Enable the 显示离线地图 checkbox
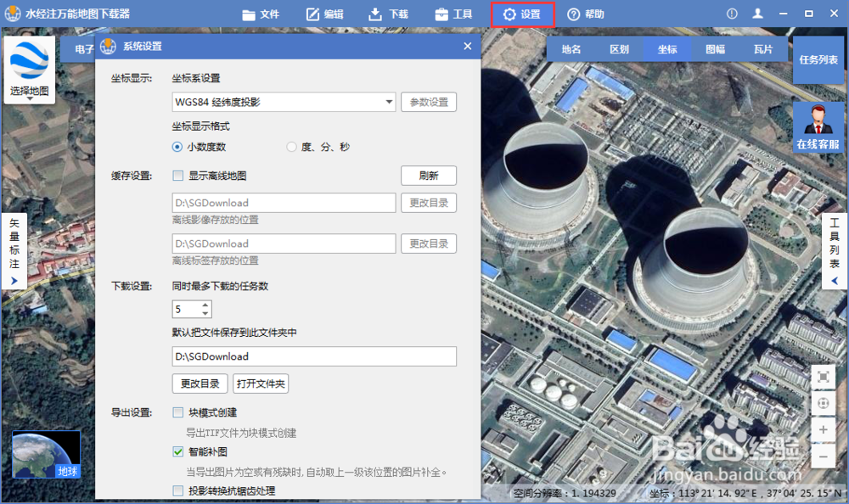Screen dimensions: 849x504 click(x=178, y=176)
